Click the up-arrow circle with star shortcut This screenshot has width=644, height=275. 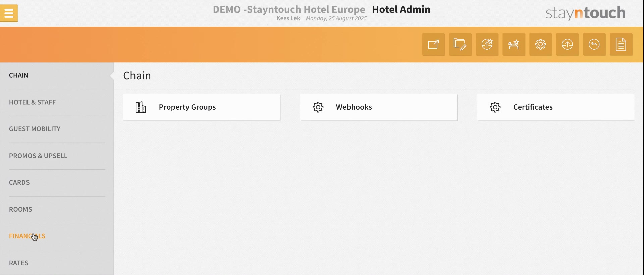(x=487, y=44)
